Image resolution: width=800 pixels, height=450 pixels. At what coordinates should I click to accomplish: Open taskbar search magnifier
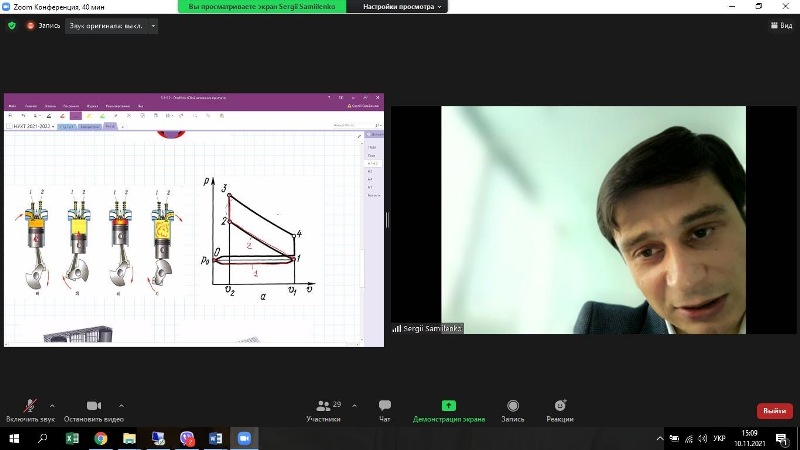42,438
